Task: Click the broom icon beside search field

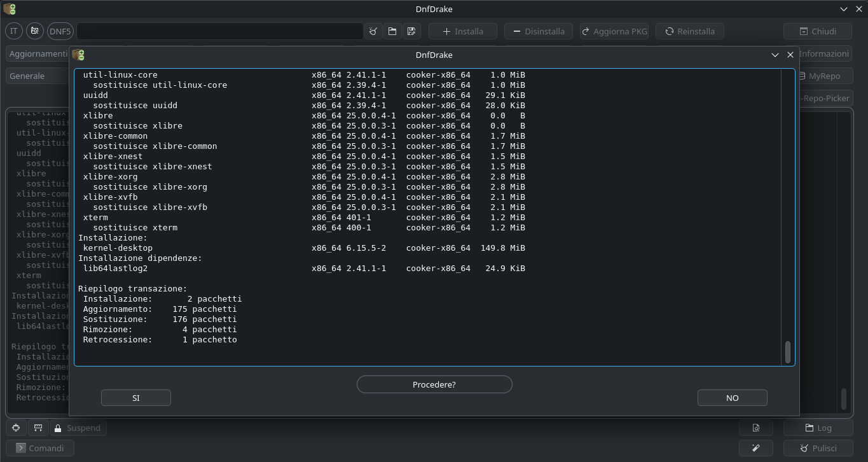Action: point(373,31)
